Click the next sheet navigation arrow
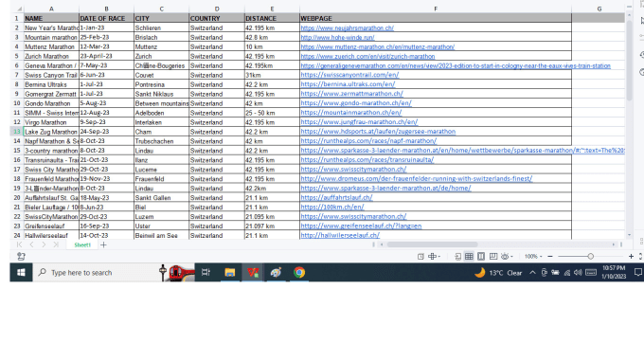The width and height of the screenshot is (644, 362). [x=44, y=244]
